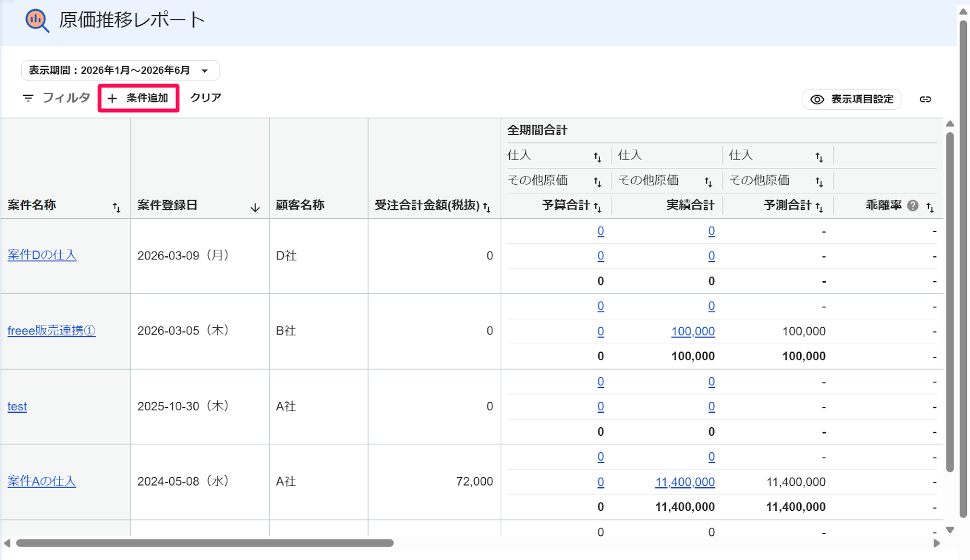Screen dimensions: 970x560
Task: Click the page vertical scrollbar thumb
Action: point(963,269)
